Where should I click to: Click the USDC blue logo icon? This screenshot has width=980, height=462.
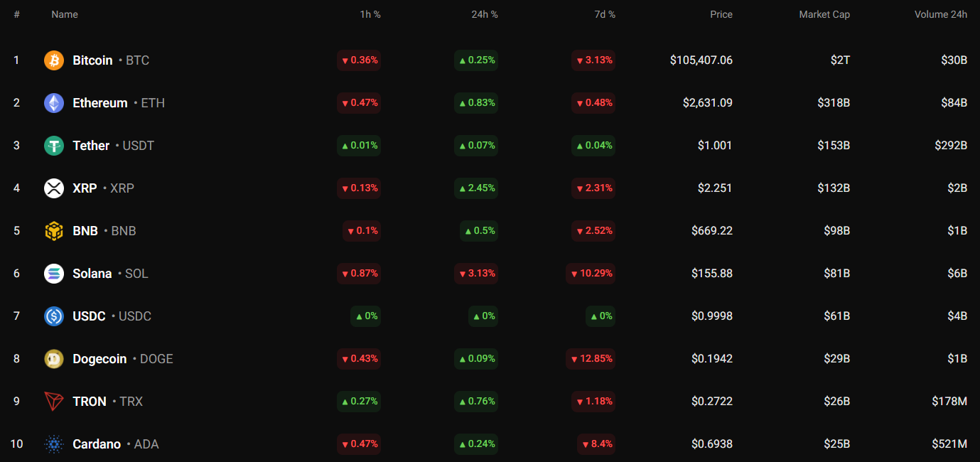click(x=54, y=316)
